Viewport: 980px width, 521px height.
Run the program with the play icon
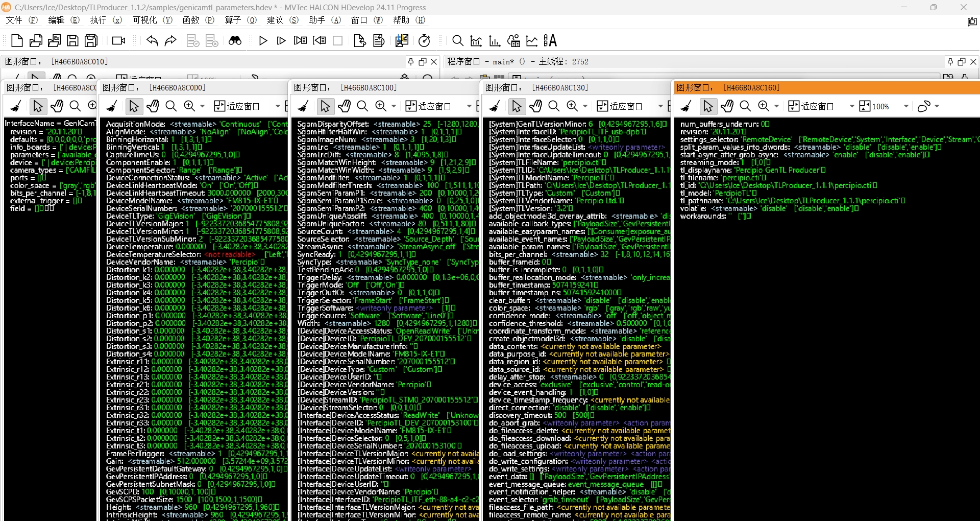[263, 41]
